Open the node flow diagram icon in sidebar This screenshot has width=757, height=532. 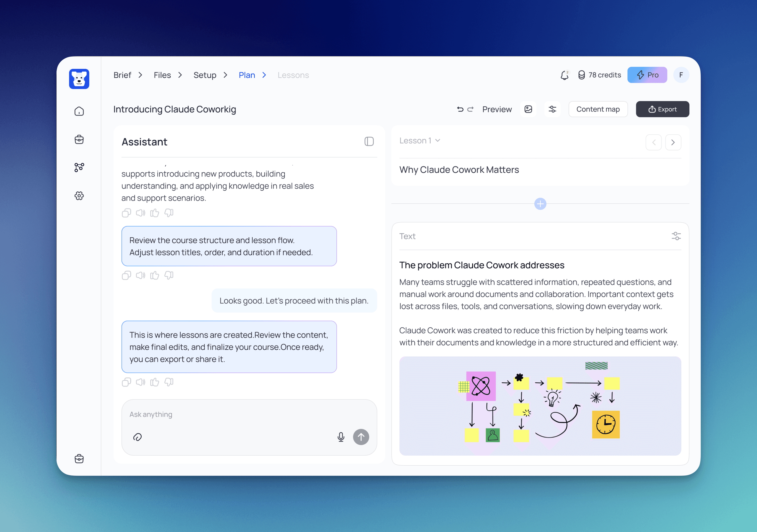(x=79, y=167)
